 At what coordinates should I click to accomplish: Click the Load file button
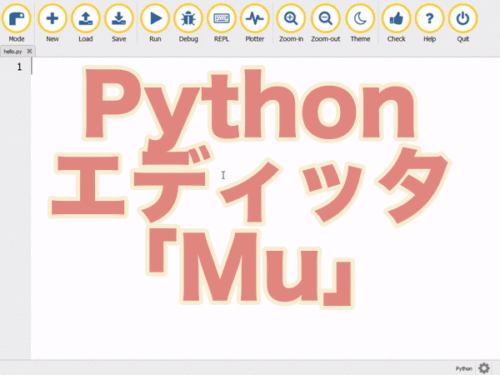86,23
